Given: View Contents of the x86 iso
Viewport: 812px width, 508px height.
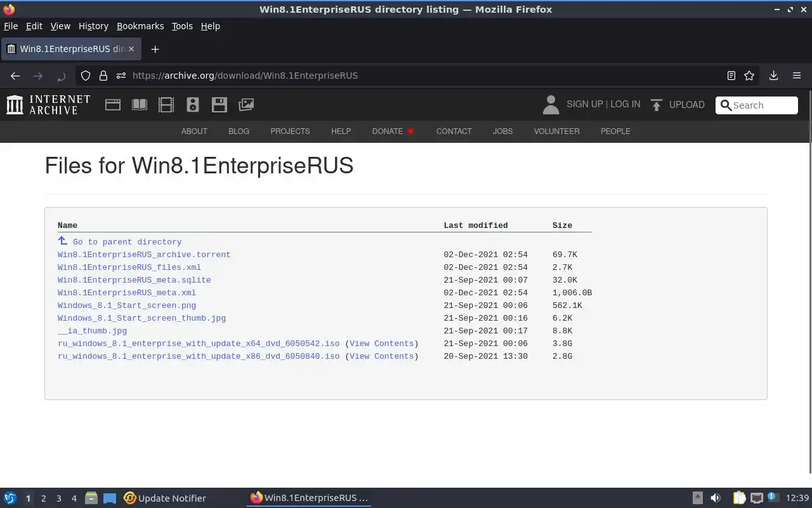Looking at the screenshot, I should 381,356.
